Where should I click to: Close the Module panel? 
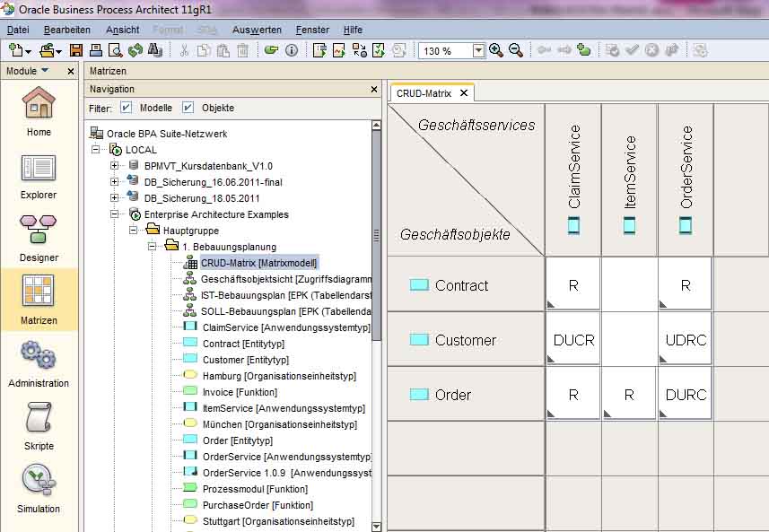[71, 72]
